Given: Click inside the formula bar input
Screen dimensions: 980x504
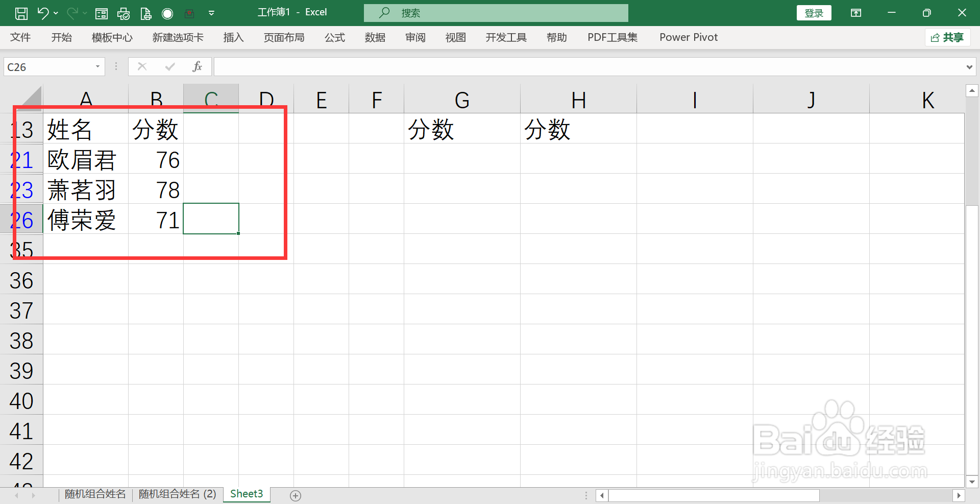Looking at the screenshot, I should [x=588, y=67].
